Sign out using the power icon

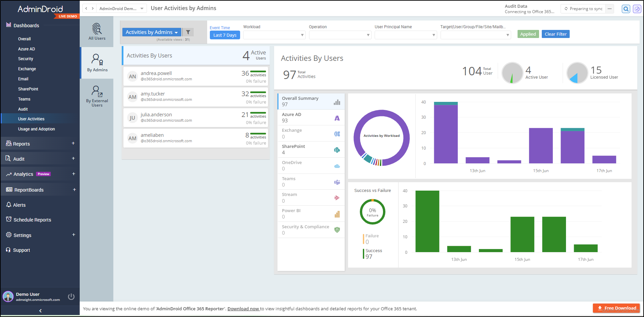point(71,296)
